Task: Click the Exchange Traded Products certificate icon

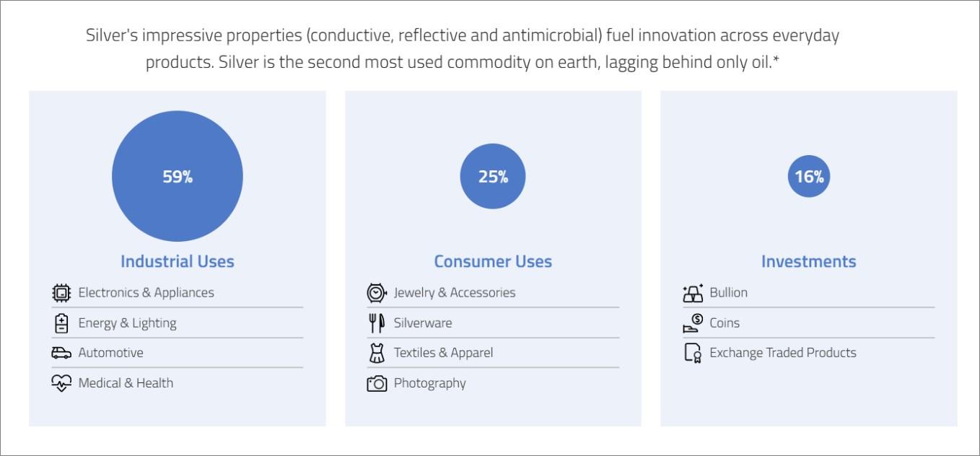Action: (693, 354)
